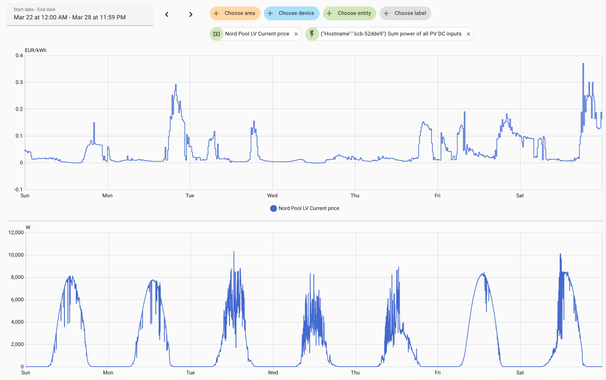This screenshot has height=380, width=606.
Task: Click plus icon on Choose entity
Action: [330, 13]
